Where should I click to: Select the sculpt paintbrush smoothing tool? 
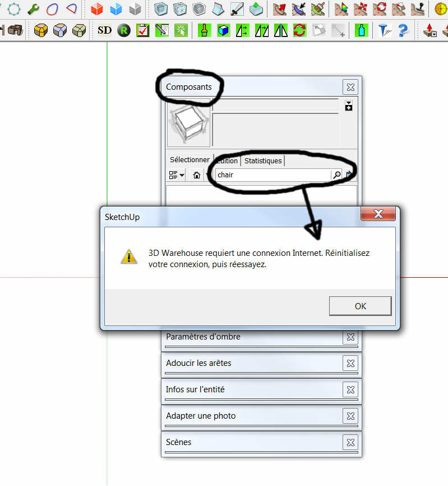318,8
